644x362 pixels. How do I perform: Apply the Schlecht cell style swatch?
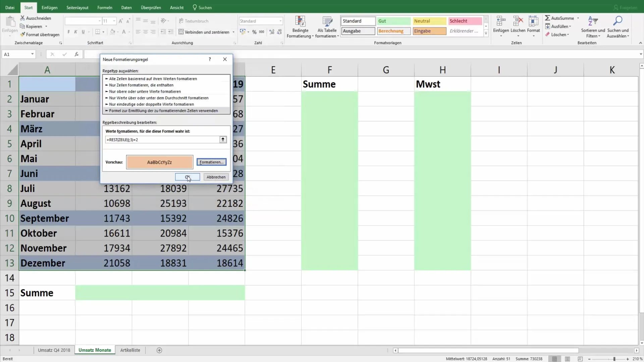click(465, 21)
